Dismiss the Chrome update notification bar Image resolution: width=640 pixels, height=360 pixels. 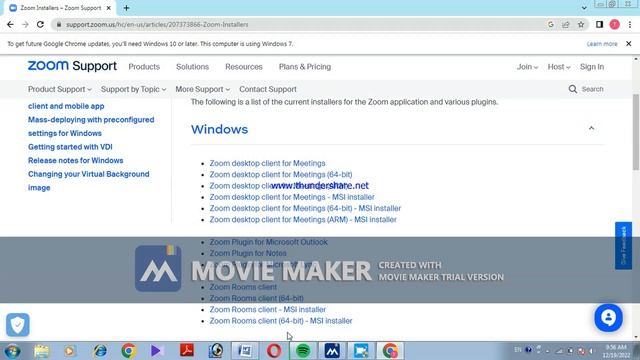(629, 44)
